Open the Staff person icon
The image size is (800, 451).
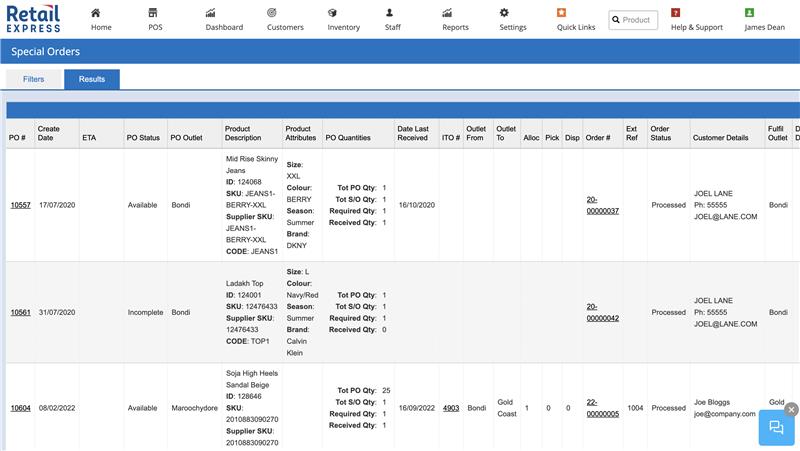tap(389, 13)
